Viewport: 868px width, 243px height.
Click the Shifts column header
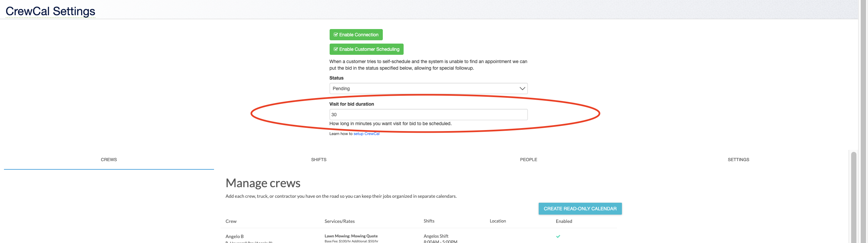click(x=429, y=221)
